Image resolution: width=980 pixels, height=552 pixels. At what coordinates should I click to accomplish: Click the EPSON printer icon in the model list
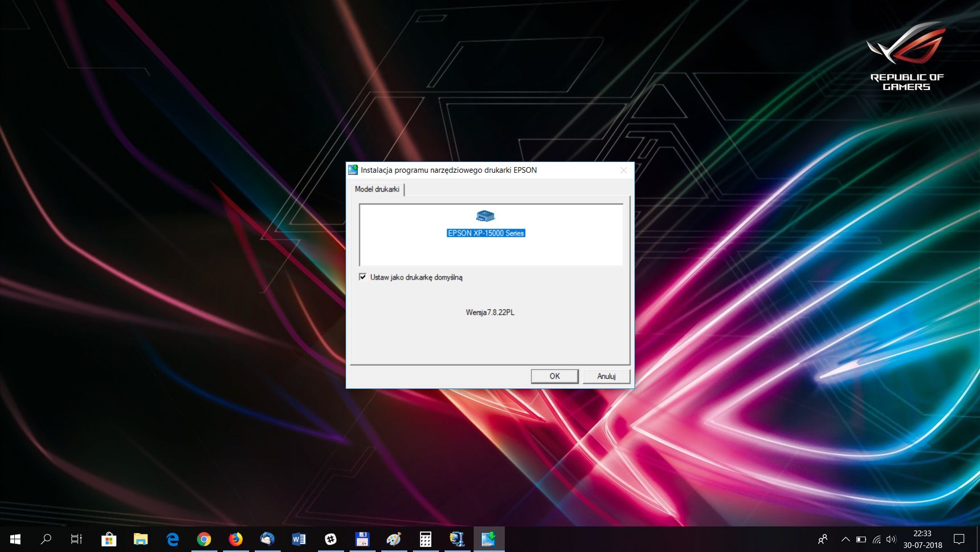tap(485, 216)
